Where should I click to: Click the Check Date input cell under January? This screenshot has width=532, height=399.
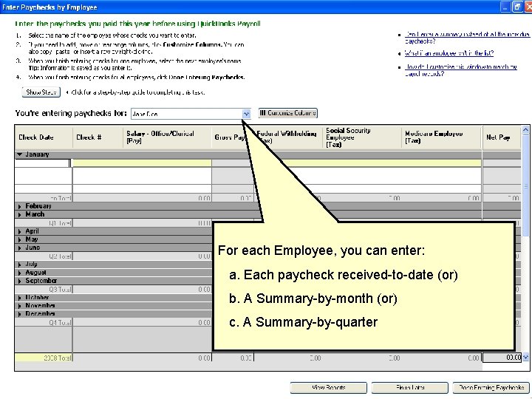coord(43,163)
